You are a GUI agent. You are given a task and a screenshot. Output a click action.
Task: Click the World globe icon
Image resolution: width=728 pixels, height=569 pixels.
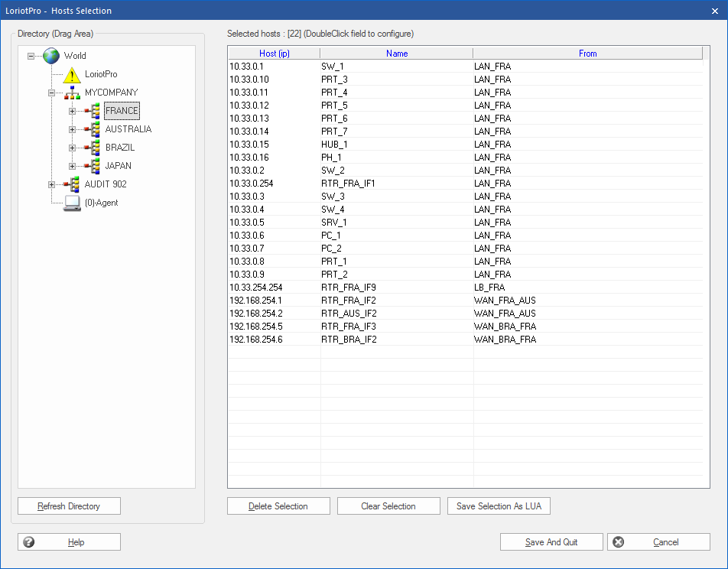(x=50, y=55)
